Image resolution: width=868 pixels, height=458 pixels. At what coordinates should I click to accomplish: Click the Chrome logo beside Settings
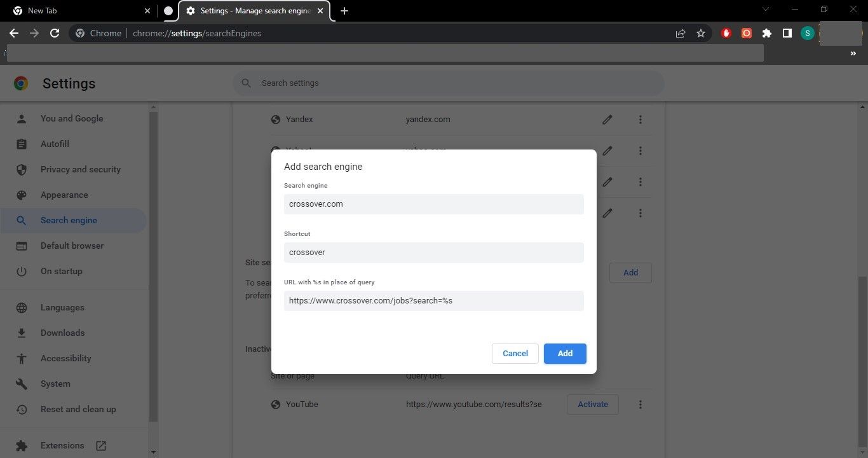tap(21, 83)
